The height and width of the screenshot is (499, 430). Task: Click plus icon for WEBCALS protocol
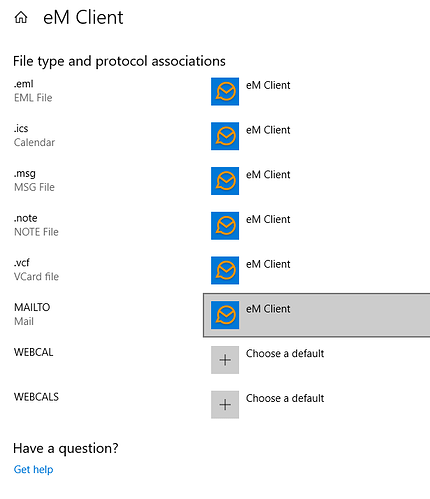click(225, 404)
